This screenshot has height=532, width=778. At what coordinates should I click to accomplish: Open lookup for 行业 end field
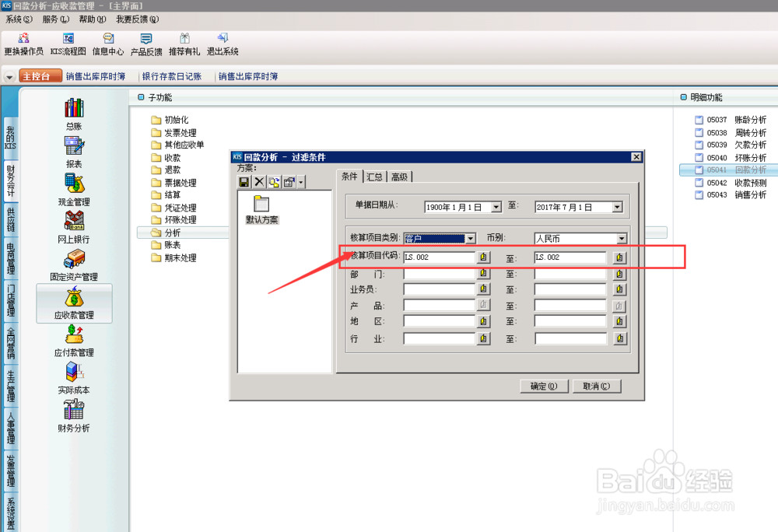[619, 338]
